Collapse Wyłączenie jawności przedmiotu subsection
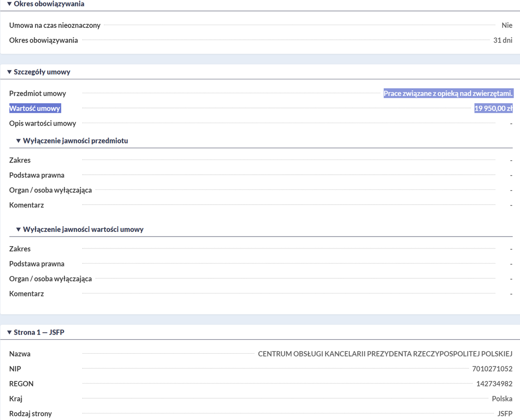This screenshot has width=520, height=420. click(72, 141)
